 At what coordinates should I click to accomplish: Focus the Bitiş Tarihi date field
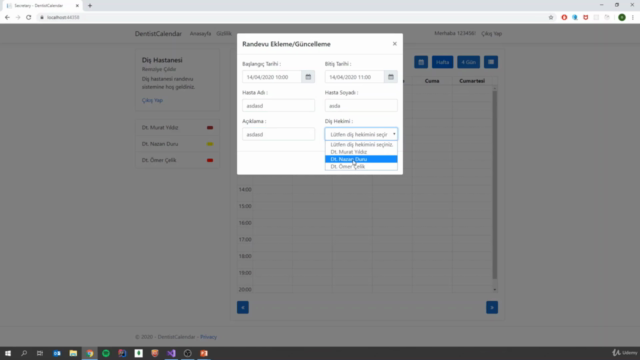point(354,77)
